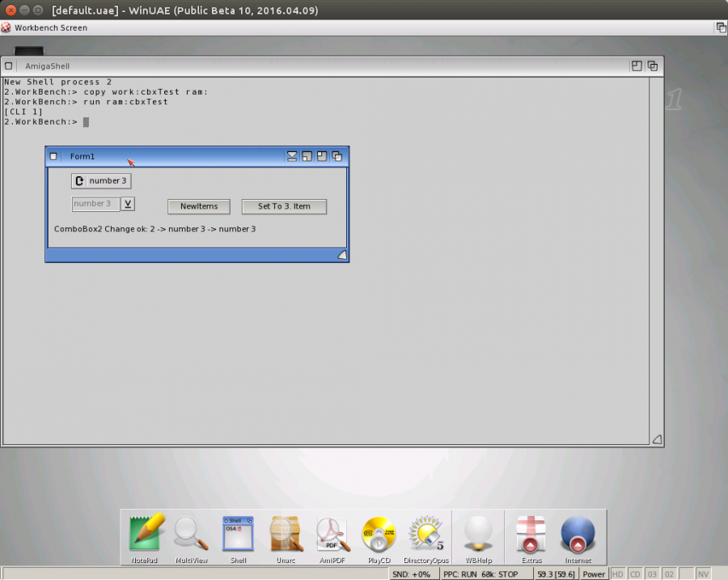Open AmiPDF from the dock

point(332,534)
